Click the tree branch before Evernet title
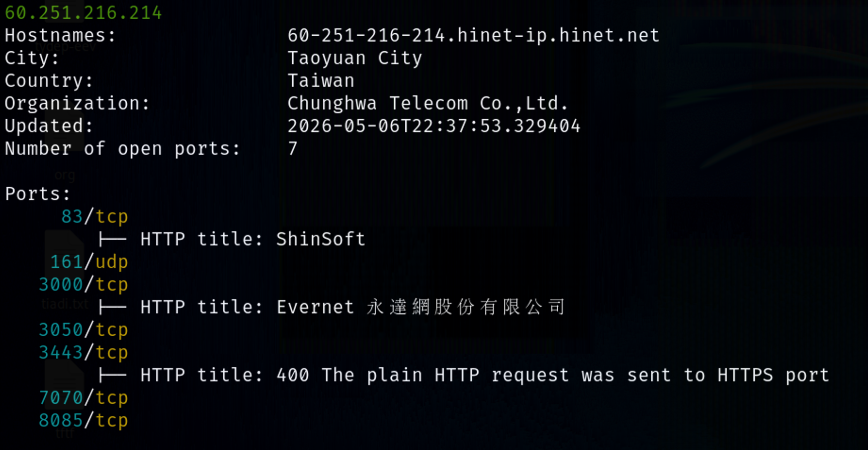Image resolution: width=868 pixels, height=450 pixels. [113, 307]
